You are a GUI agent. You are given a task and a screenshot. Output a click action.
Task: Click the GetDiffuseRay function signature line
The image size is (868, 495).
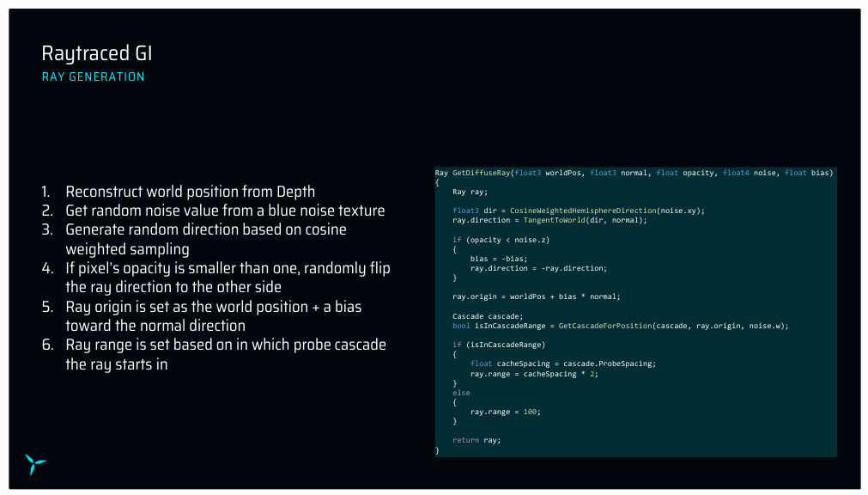tap(634, 173)
